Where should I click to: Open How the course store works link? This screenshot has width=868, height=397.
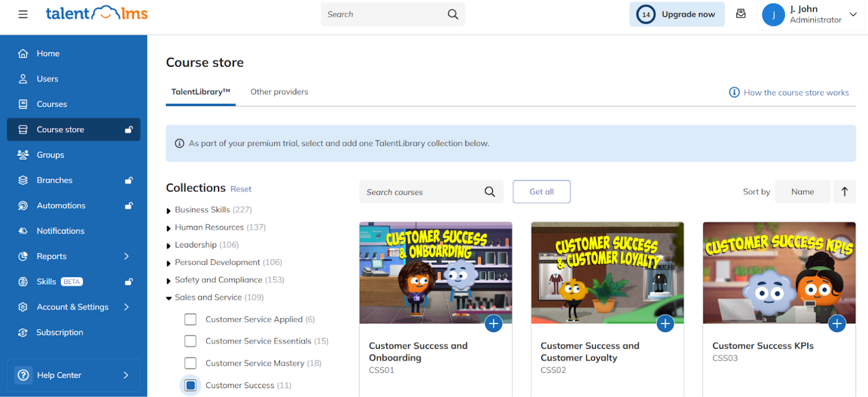[789, 92]
